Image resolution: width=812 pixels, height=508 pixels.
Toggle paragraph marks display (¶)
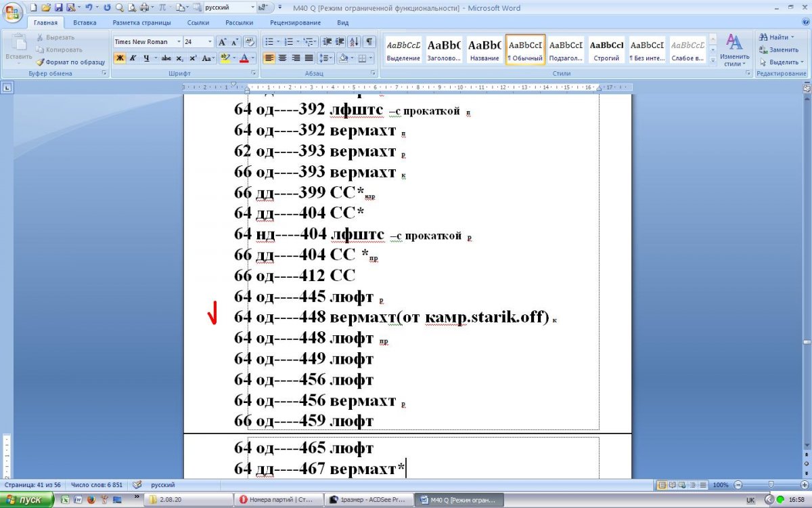pos(370,42)
